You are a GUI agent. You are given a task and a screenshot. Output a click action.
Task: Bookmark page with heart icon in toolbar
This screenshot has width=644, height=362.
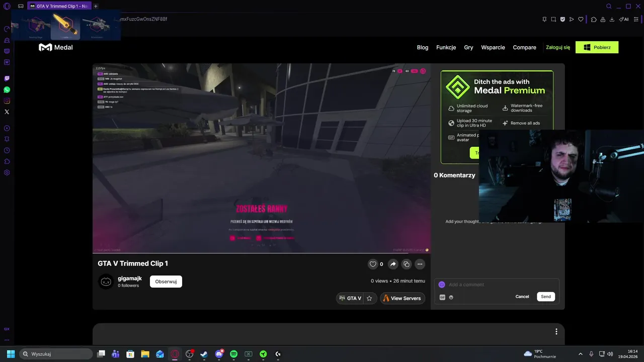[581, 19]
